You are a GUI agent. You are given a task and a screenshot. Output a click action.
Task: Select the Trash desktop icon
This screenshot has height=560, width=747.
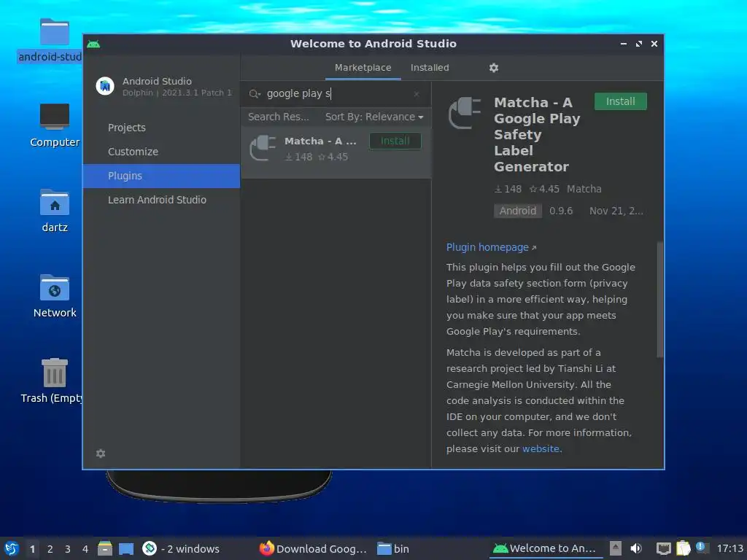(x=54, y=373)
